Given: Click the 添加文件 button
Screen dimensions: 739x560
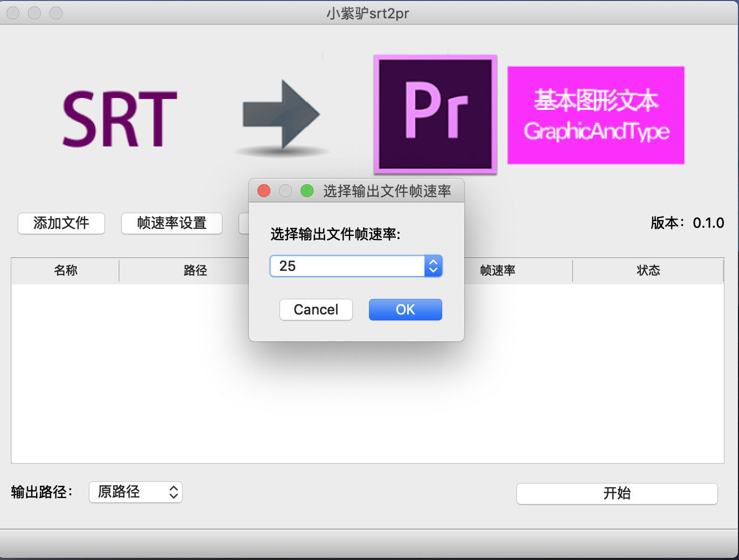Looking at the screenshot, I should tap(61, 223).
